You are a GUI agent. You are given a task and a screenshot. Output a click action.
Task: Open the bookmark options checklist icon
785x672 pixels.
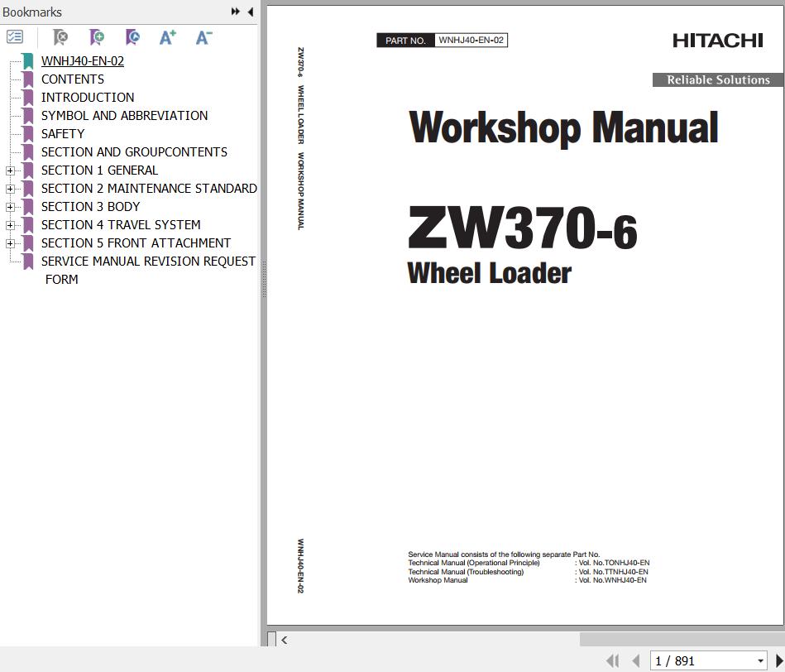15,37
